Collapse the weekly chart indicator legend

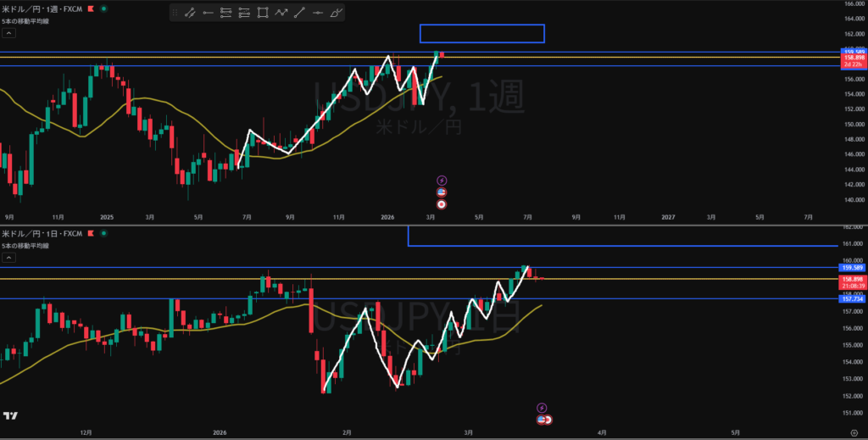(x=8, y=33)
